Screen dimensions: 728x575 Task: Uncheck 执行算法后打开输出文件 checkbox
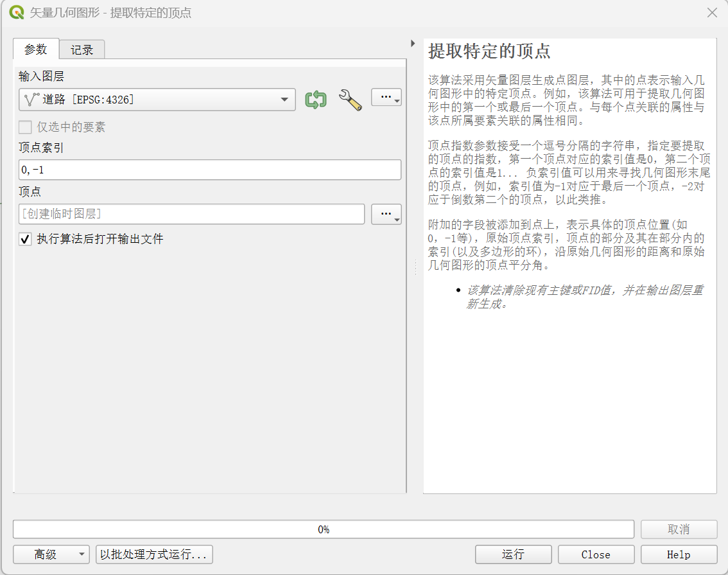point(26,239)
